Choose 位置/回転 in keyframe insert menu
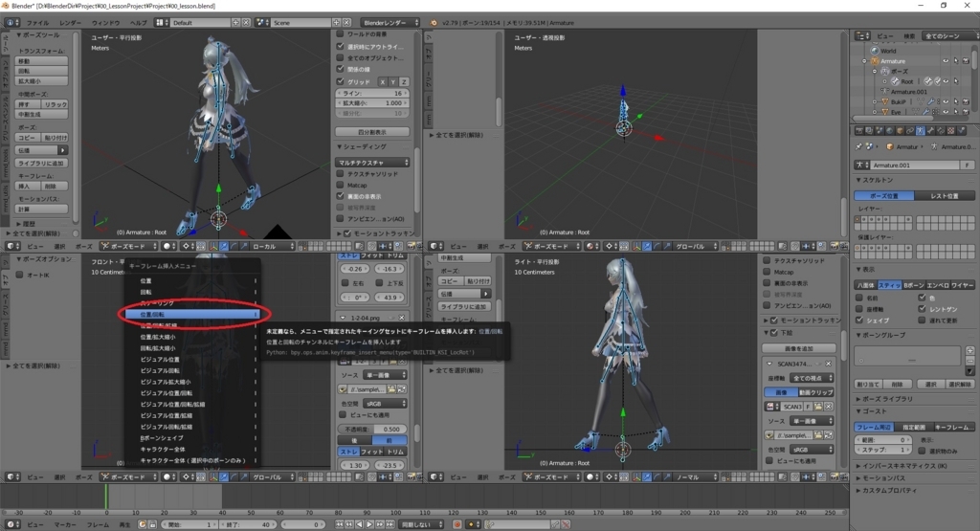This screenshot has height=531, width=980. (191, 314)
